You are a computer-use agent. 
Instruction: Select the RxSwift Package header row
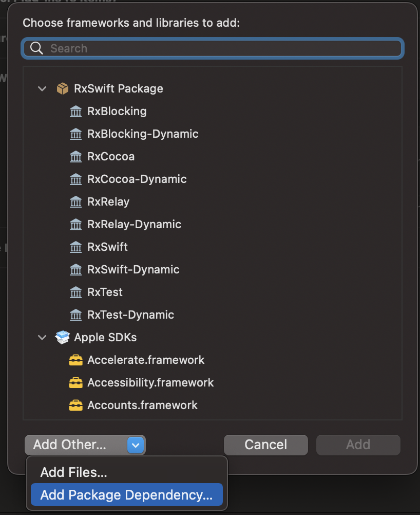coord(213,89)
